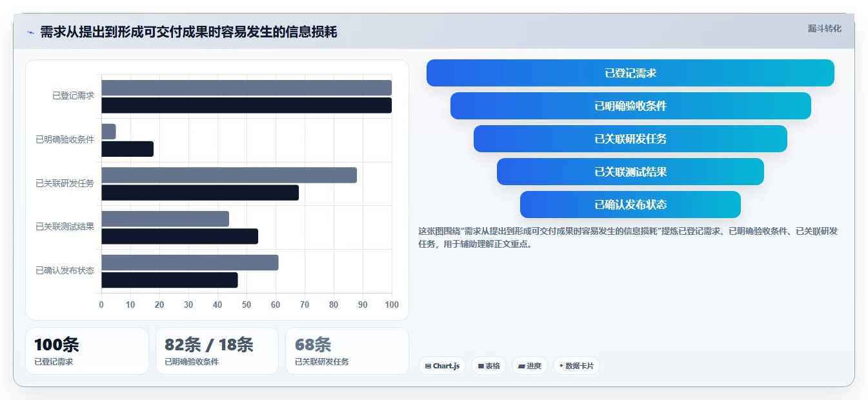The image size is (868, 400).
Task: Click the lightning icon beside the title
Action: 31,32
